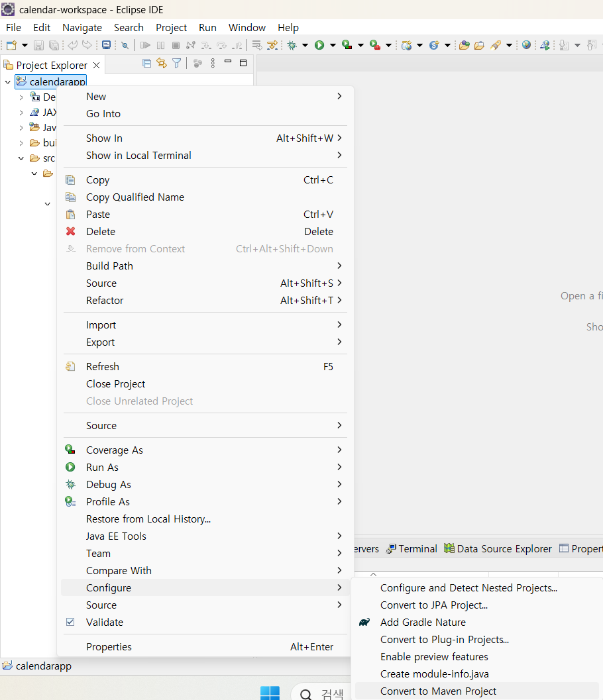Click the Suspend debug icon
The image size is (603, 700).
pos(161,45)
